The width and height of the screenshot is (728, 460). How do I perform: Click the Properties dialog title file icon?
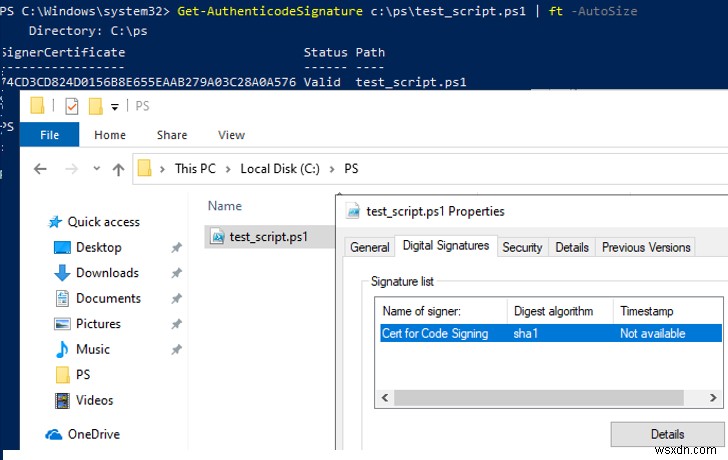click(x=353, y=211)
